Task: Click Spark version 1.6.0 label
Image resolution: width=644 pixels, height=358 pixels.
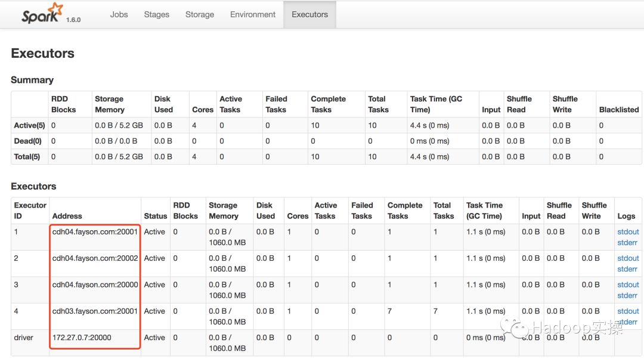Action: 73,20
